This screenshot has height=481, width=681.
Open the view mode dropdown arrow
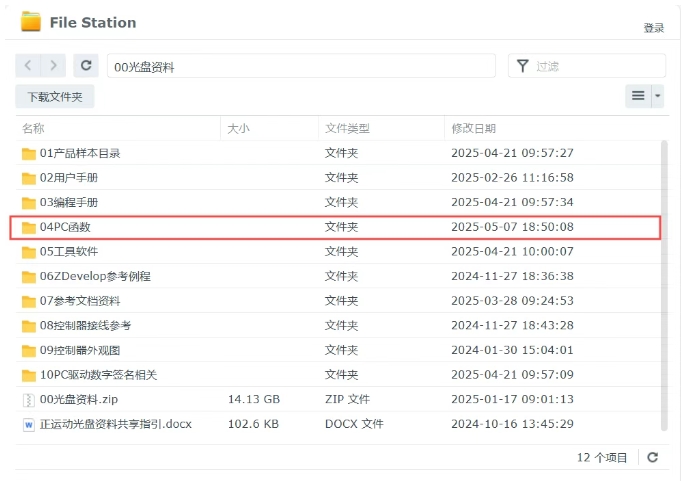(658, 96)
